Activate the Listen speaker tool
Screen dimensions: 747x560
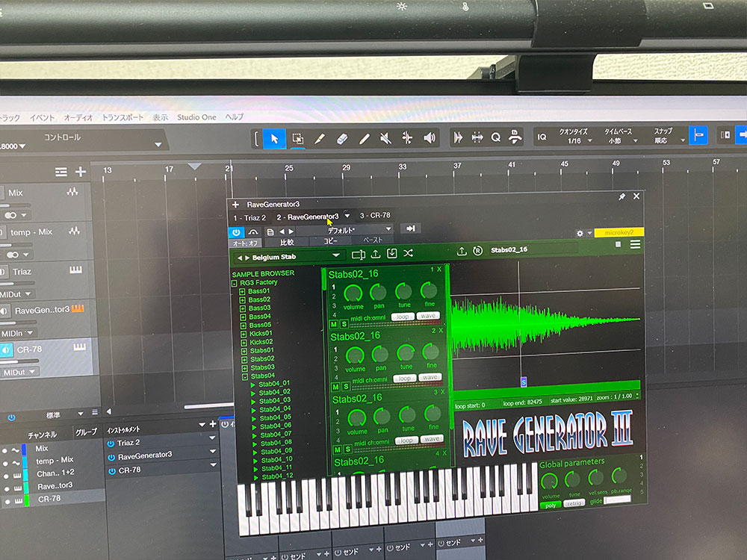click(430, 138)
